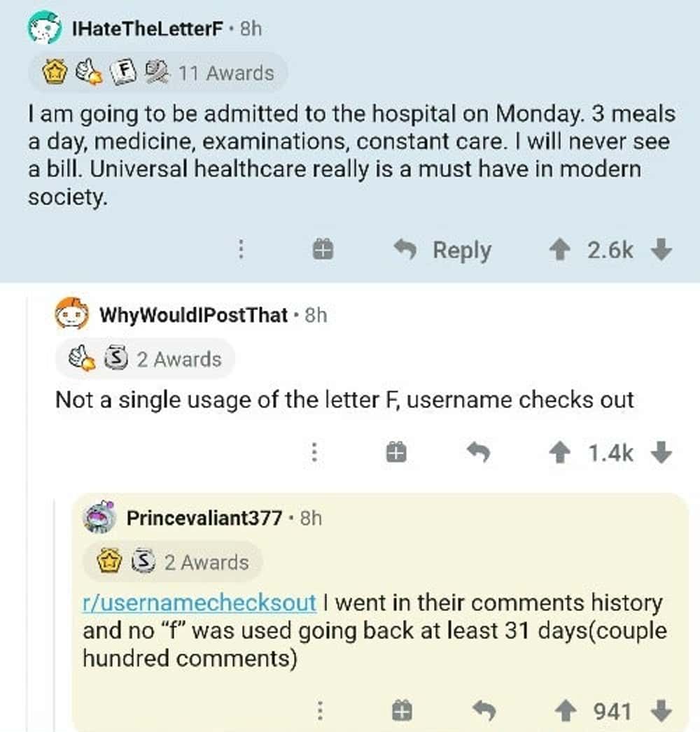Give an award to IHateTheLetterF's comment

[323, 250]
